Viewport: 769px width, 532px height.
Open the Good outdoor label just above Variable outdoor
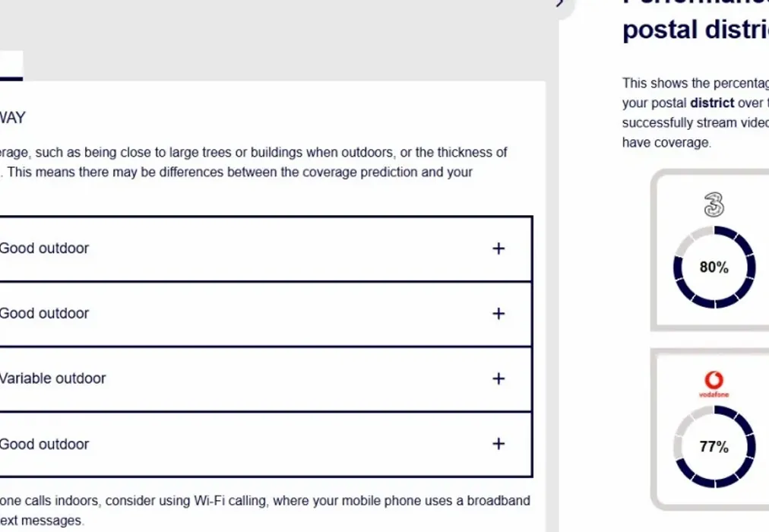[x=44, y=314]
